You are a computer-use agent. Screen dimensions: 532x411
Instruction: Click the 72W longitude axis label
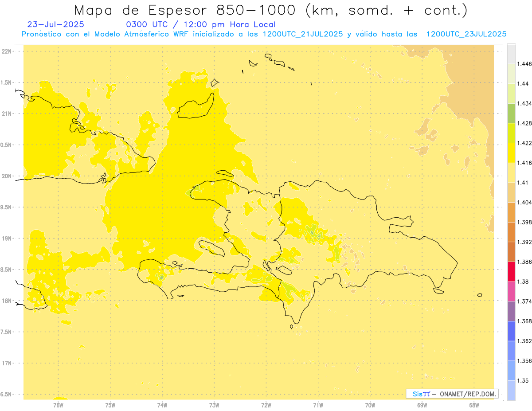point(266,405)
